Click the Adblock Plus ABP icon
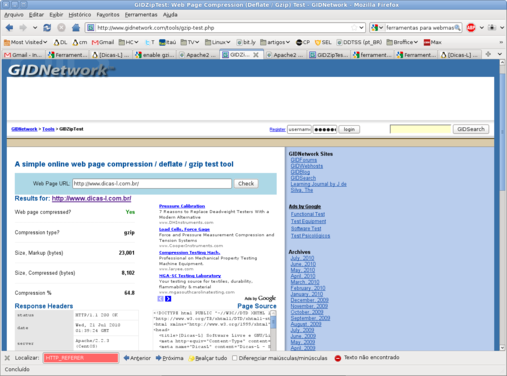This screenshot has width=507, height=376. click(x=471, y=28)
